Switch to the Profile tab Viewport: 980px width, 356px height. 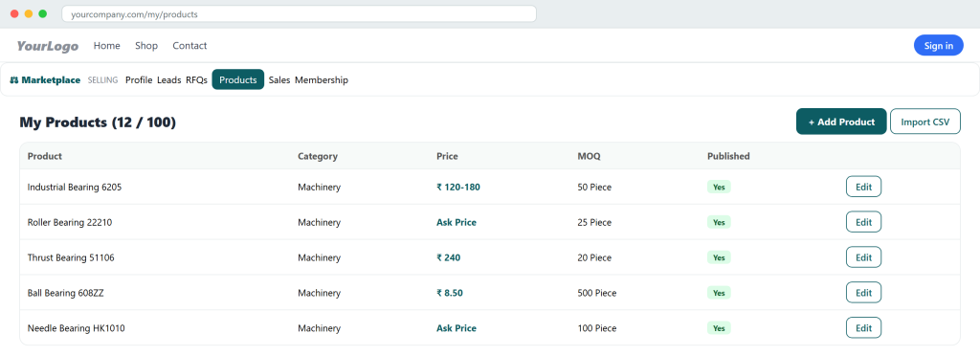point(139,80)
